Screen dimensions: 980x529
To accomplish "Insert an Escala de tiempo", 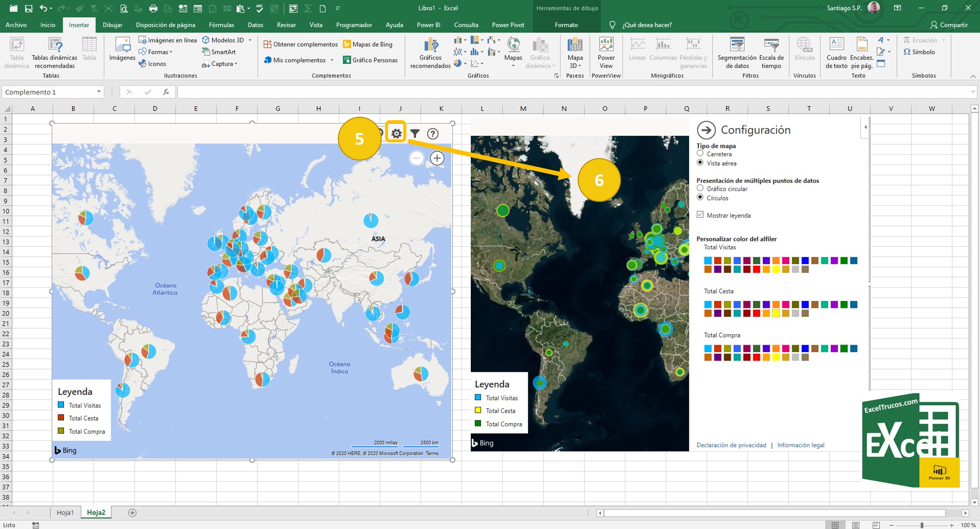I will (x=771, y=53).
